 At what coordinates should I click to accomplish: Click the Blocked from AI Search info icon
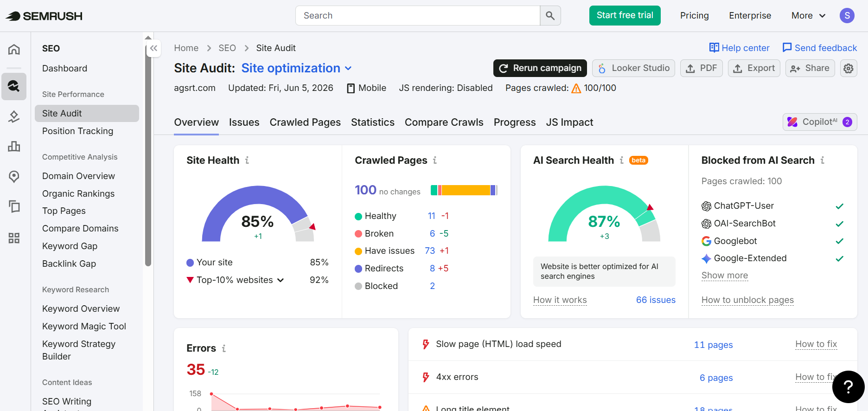(822, 160)
